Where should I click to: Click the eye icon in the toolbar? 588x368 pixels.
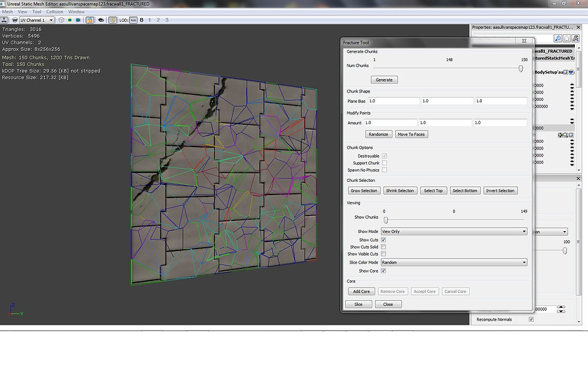[101, 20]
